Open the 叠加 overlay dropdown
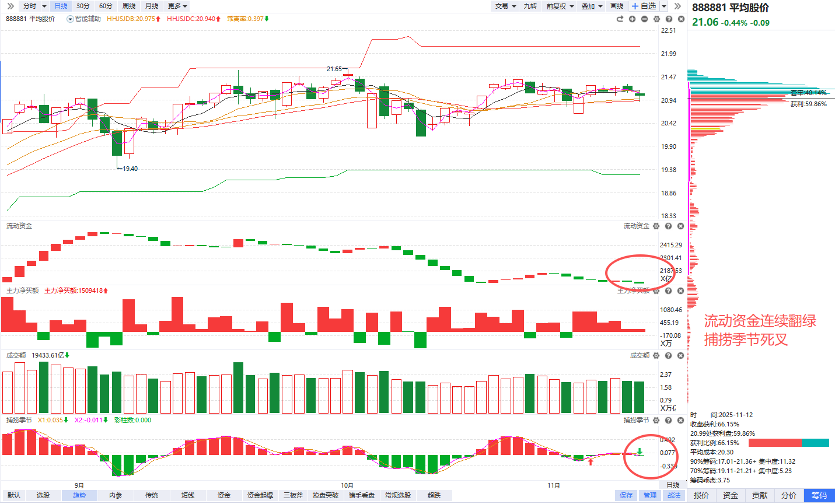Image resolution: width=835 pixels, height=504 pixels. click(592, 6)
